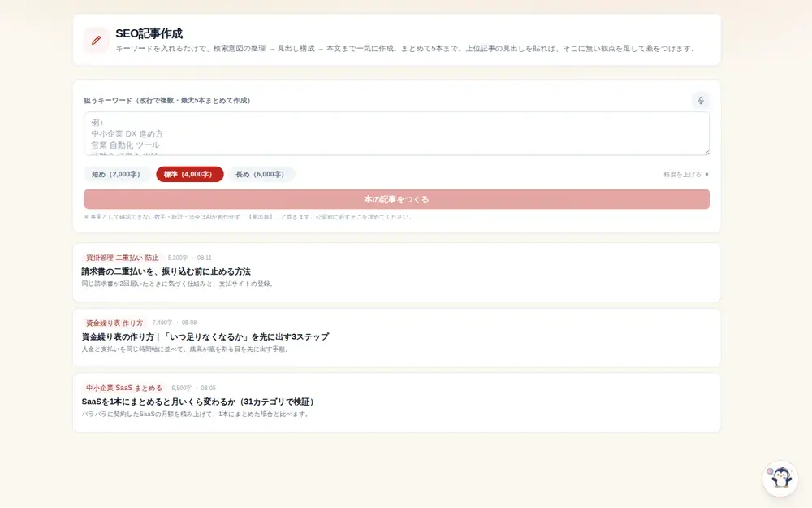This screenshot has width=812, height=508.
Task: Click the 資金繰り表 作り方 keyword tag
Action: [114, 323]
